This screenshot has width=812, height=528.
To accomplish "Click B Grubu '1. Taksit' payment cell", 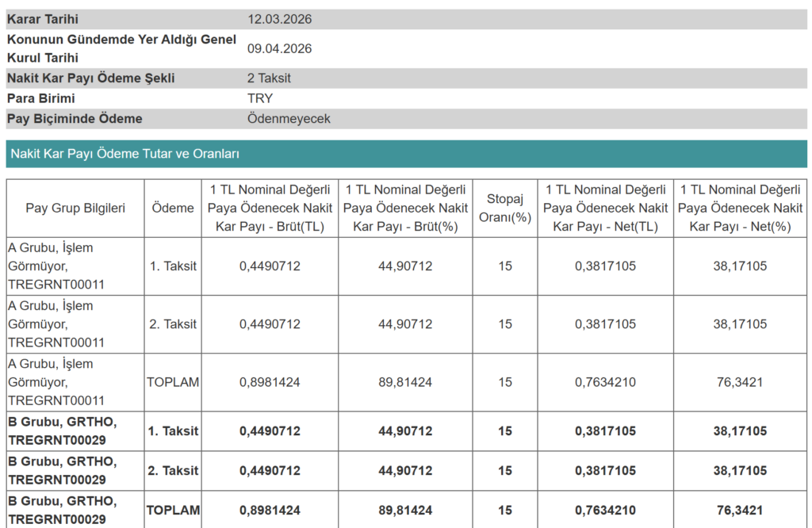I will pos(173,431).
